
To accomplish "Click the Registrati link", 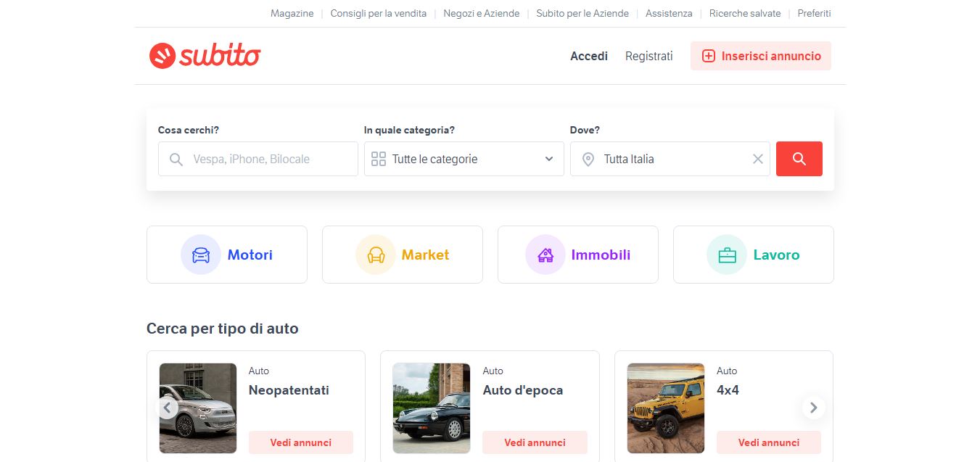I will coord(648,56).
